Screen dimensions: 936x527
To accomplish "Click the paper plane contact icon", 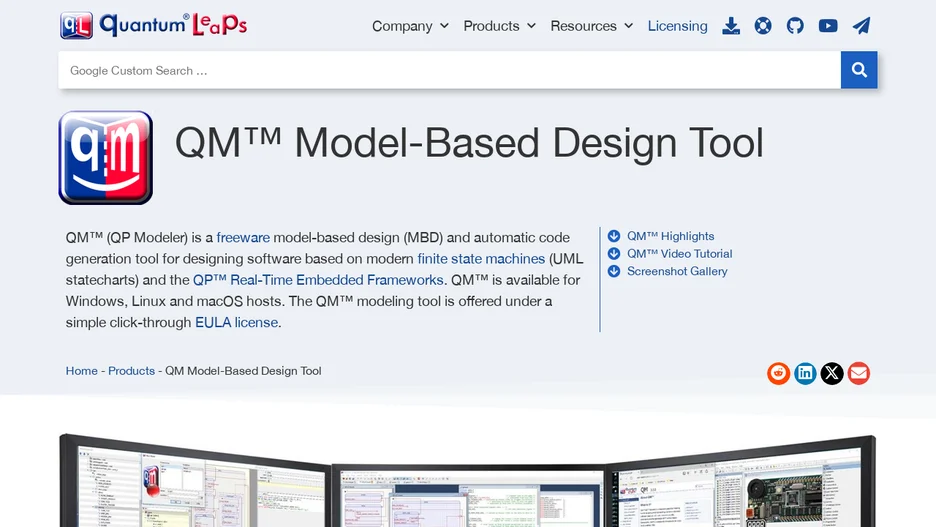I will pos(861,26).
